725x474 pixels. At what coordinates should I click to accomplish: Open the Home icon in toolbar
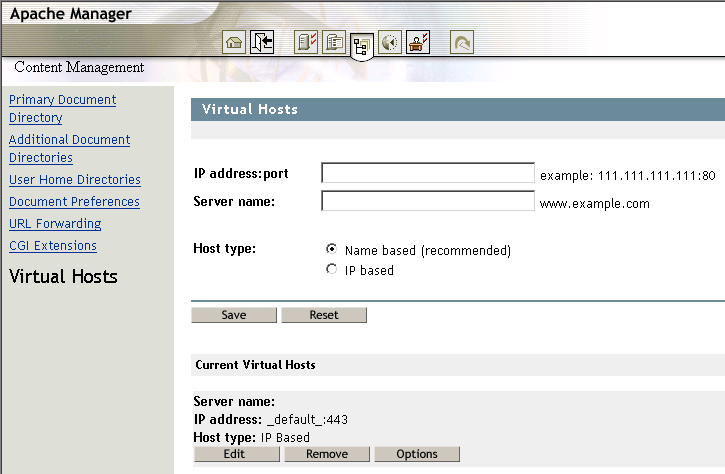click(x=234, y=43)
